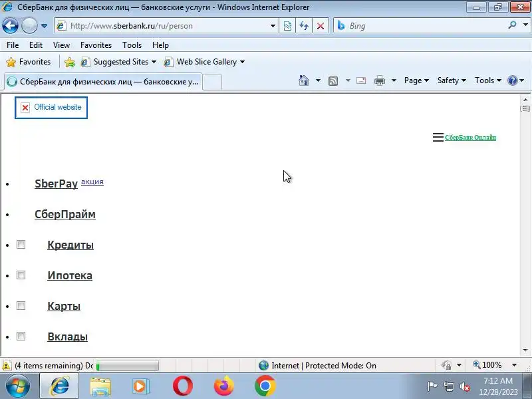Viewport: 532px width, 399px height.
Task: Stop loading with the red X icon
Action: click(x=321, y=26)
